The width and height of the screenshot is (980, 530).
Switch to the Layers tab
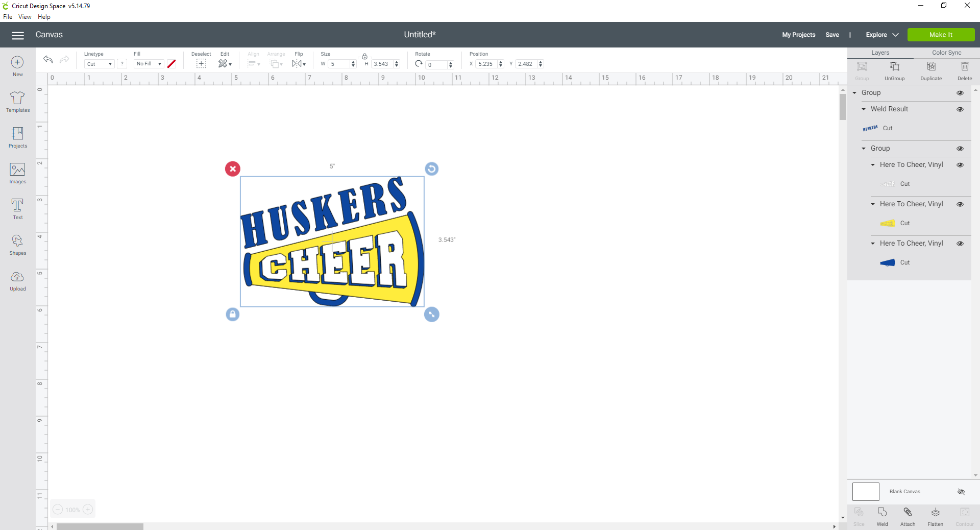[880, 53]
